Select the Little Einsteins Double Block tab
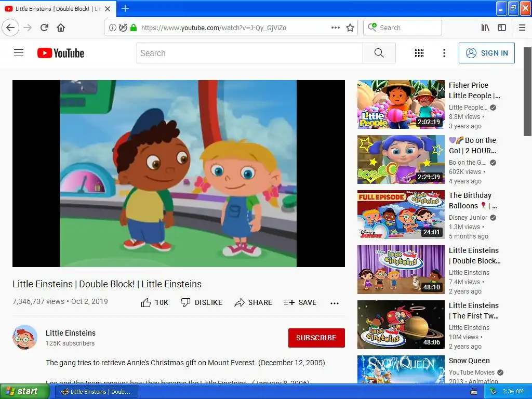The image size is (532, 399). coord(58,9)
